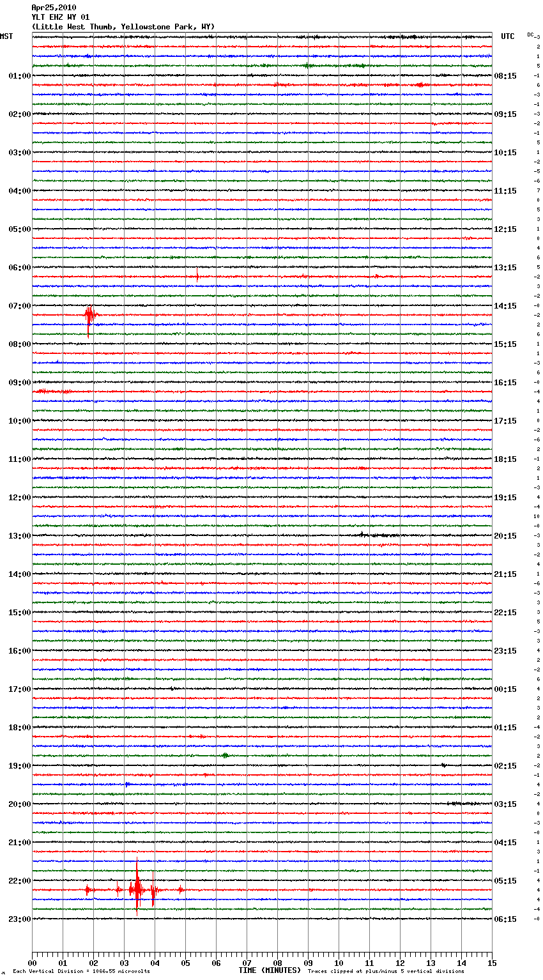The image size is (543, 980).
Task: Click the 12:15 UTC time label
Action: point(505,229)
